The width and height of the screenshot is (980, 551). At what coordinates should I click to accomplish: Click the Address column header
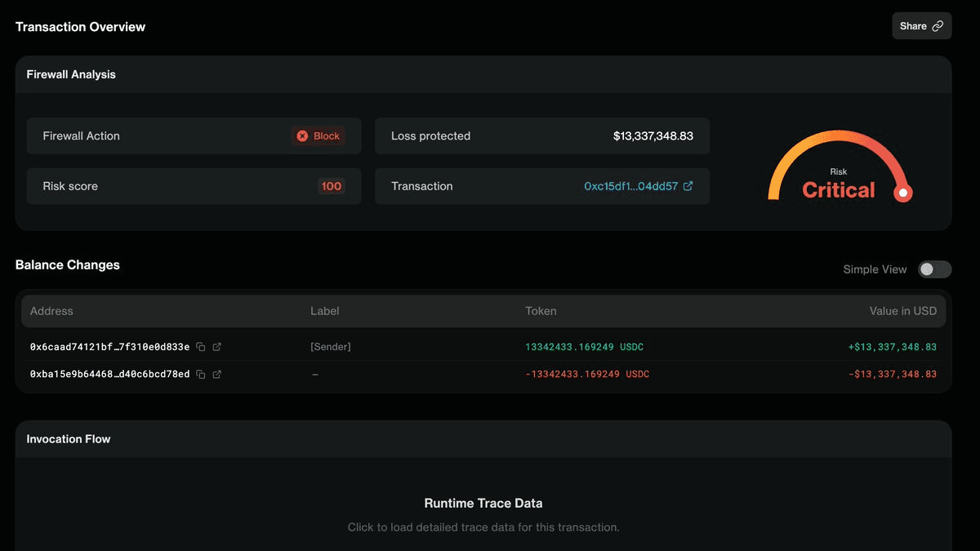[51, 311]
